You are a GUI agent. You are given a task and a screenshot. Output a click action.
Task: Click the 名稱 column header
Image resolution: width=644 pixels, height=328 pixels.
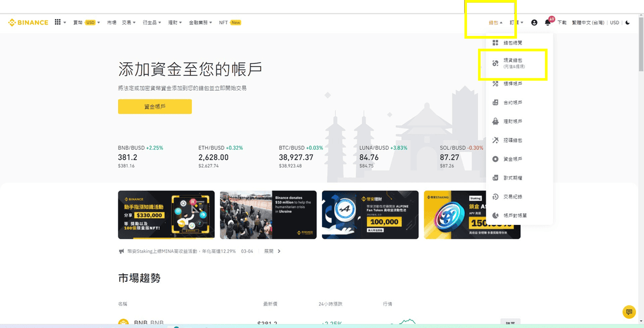click(123, 304)
